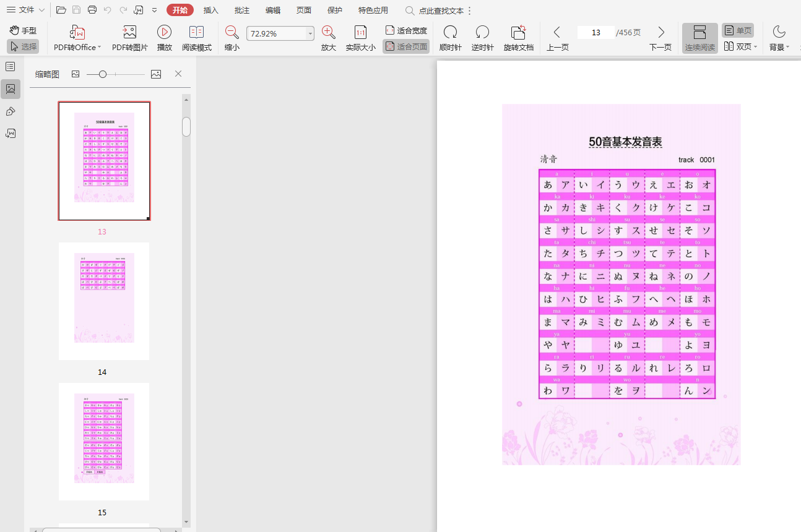This screenshot has width=801, height=532.
Task: Open the 特色应用 tab
Action: [x=373, y=10]
